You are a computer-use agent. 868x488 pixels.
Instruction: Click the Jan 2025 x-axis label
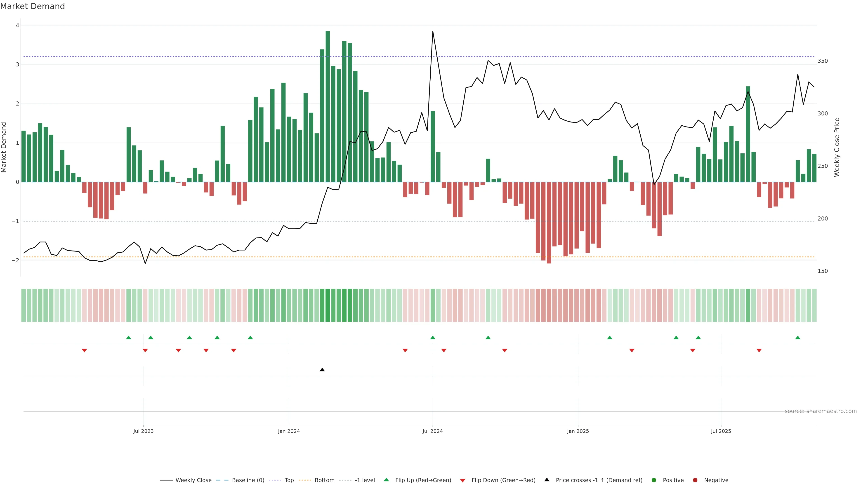(578, 431)
